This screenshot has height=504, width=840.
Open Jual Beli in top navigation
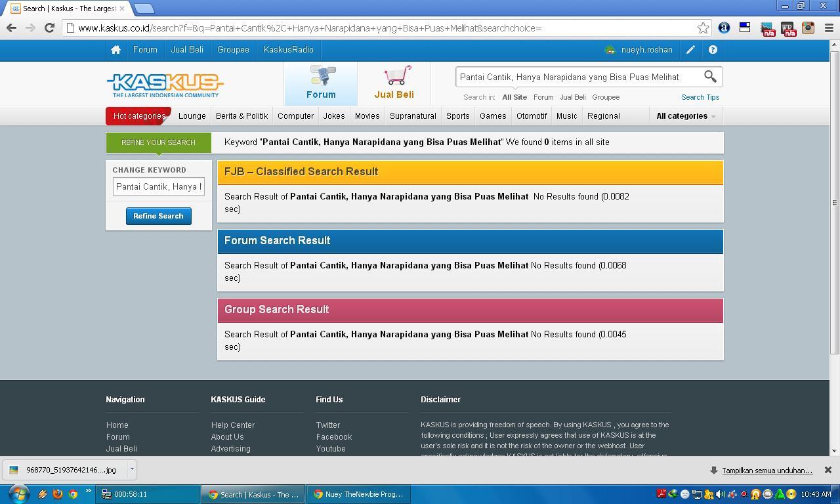pos(187,50)
